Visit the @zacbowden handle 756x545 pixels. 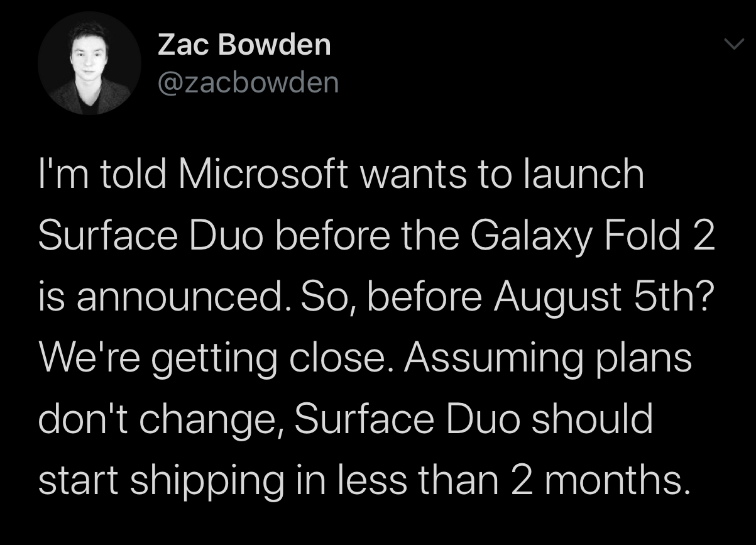248,82
